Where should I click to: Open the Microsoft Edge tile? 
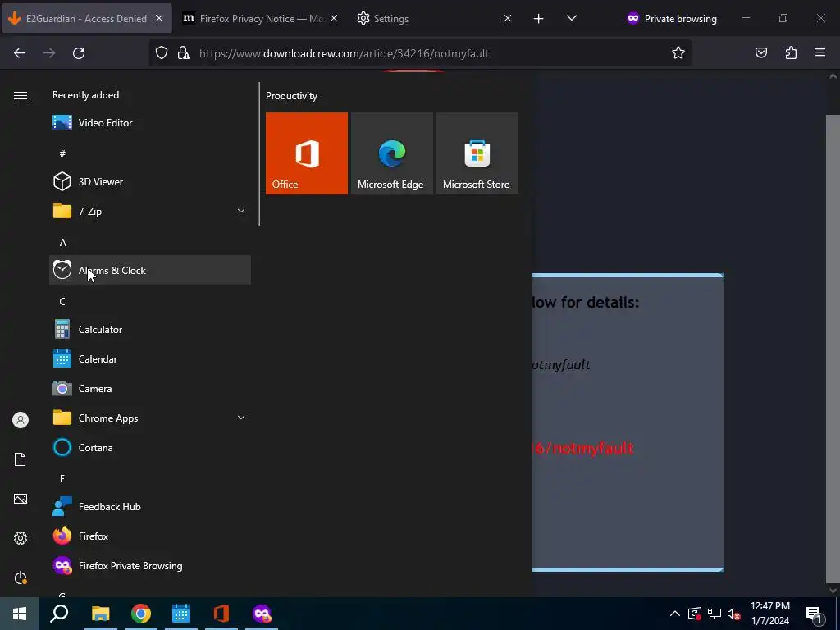click(391, 153)
